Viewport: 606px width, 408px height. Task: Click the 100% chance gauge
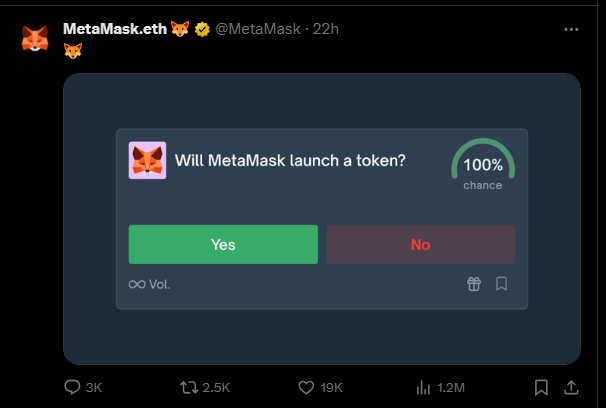click(x=483, y=164)
